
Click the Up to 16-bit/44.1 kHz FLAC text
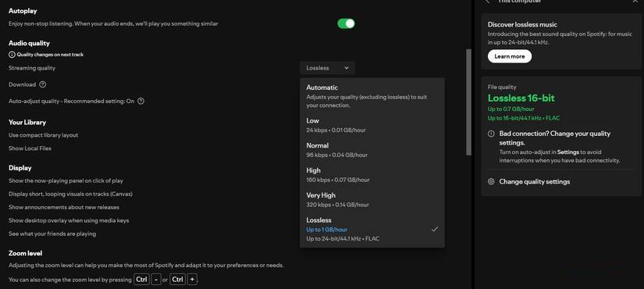click(524, 118)
